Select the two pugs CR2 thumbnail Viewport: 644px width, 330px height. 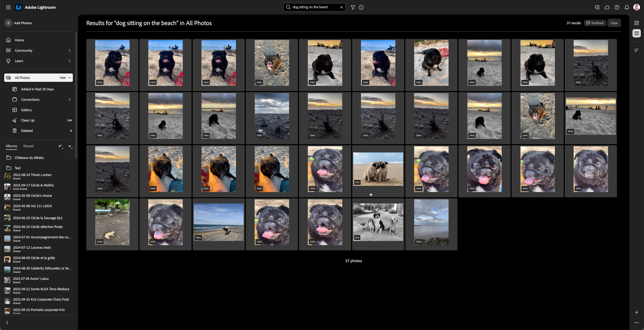[378, 169]
